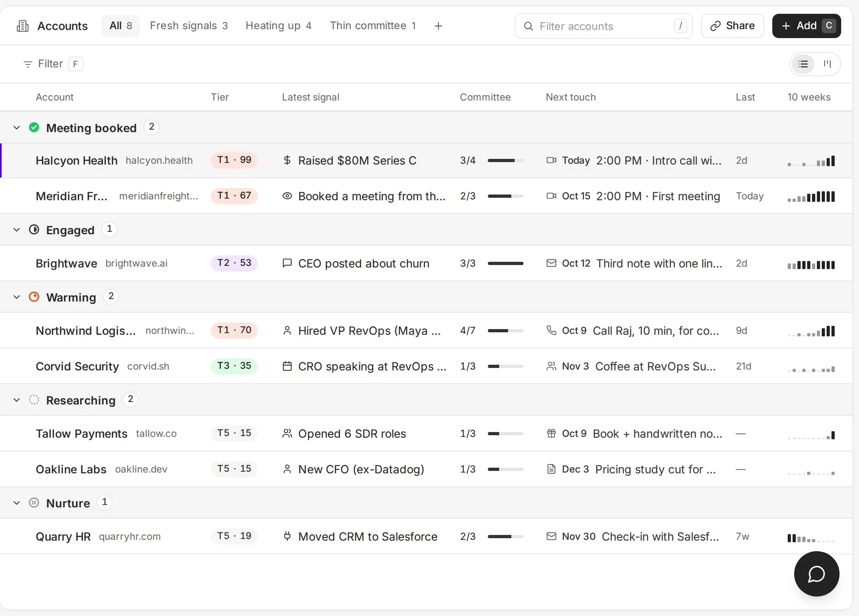
Task: Open the chat bubble support button
Action: pos(816,574)
